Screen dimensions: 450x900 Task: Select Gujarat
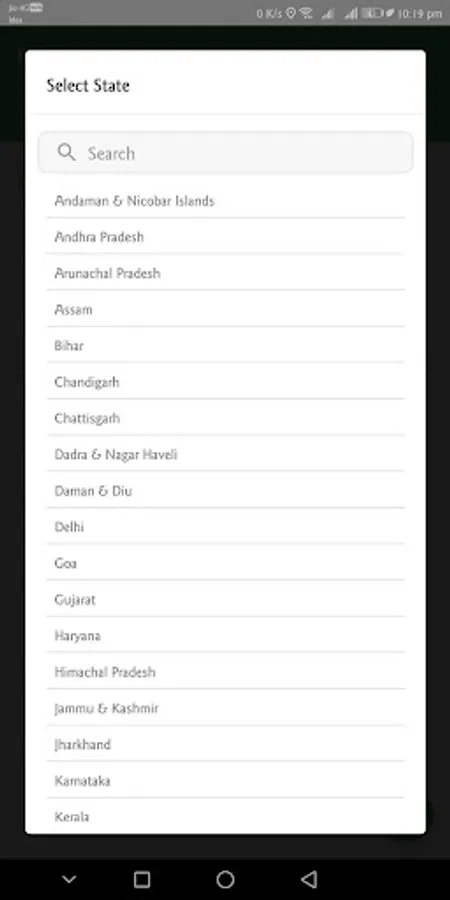(x=226, y=599)
